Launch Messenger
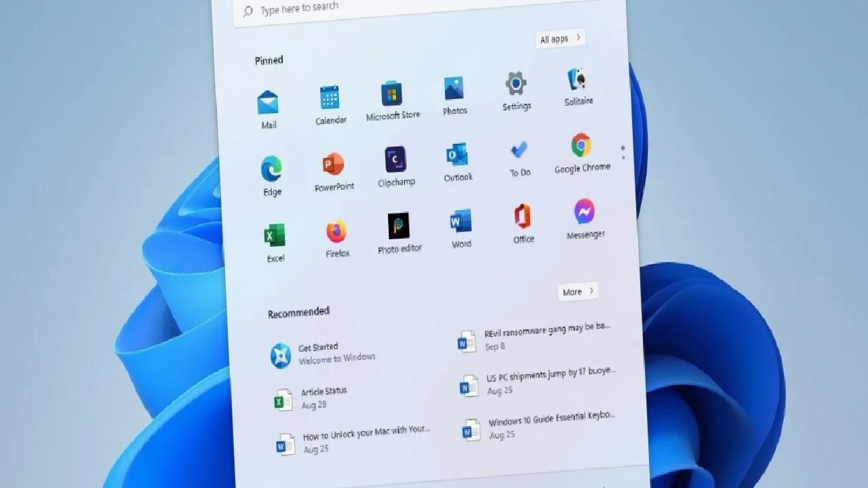This screenshot has width=868, height=488. (585, 220)
